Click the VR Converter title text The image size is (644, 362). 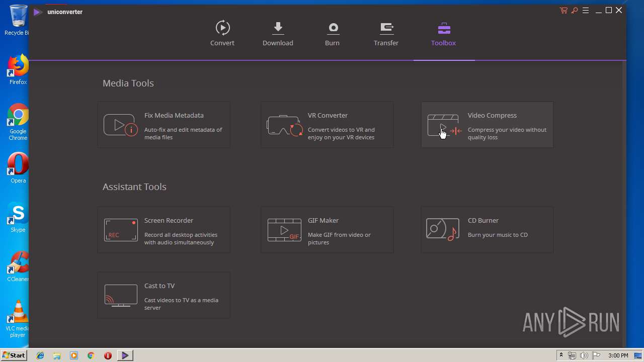(328, 115)
